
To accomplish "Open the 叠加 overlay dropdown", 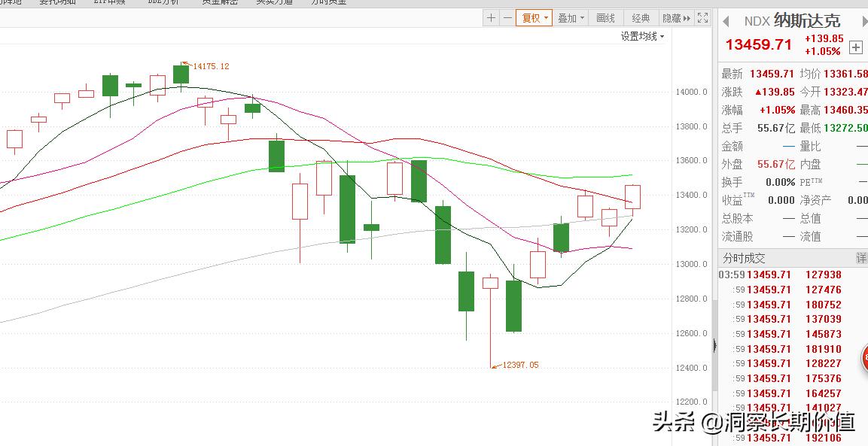I will coord(571,18).
